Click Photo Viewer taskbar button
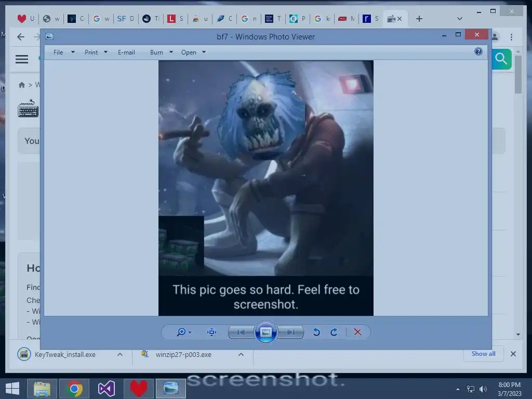The image size is (532, 399). click(x=170, y=389)
